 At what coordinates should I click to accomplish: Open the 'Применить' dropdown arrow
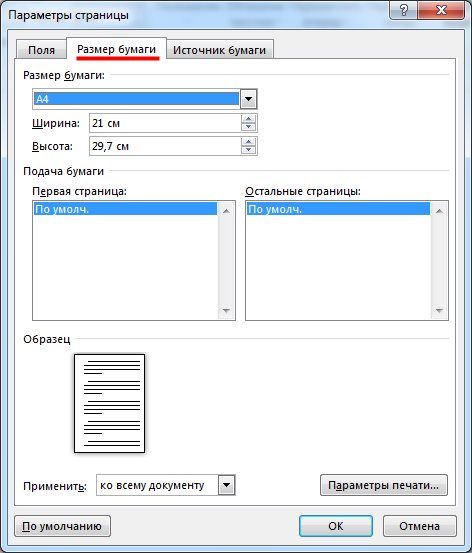[x=226, y=485]
